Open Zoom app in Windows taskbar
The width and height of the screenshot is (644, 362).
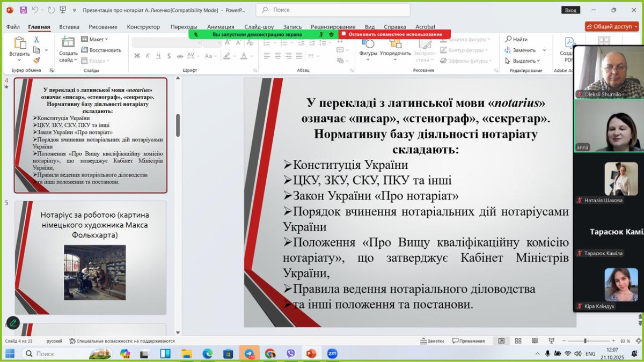pyautogui.click(x=332, y=354)
